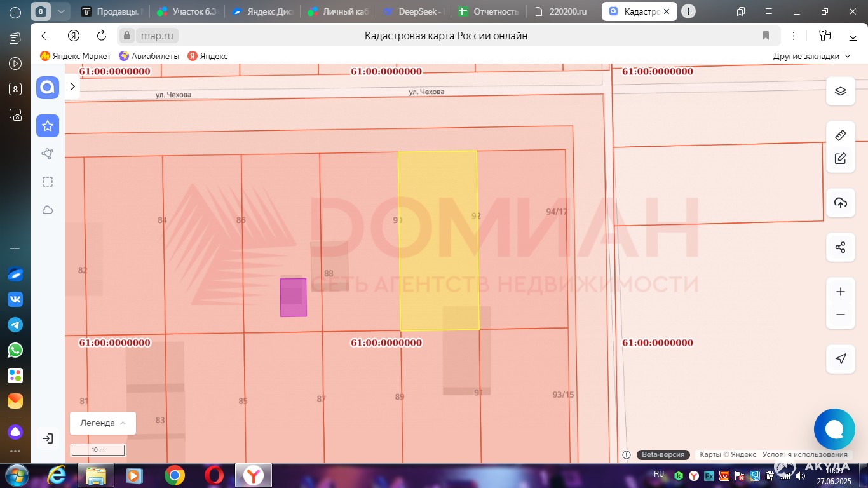Close the Кадастровая карта tab
Viewport: 868px width, 488px height.
click(666, 11)
